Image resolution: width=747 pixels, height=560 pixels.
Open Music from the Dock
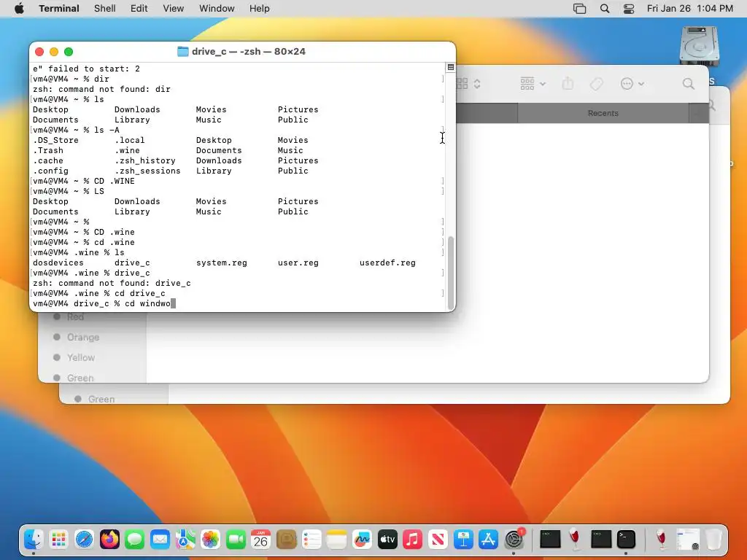pos(413,540)
